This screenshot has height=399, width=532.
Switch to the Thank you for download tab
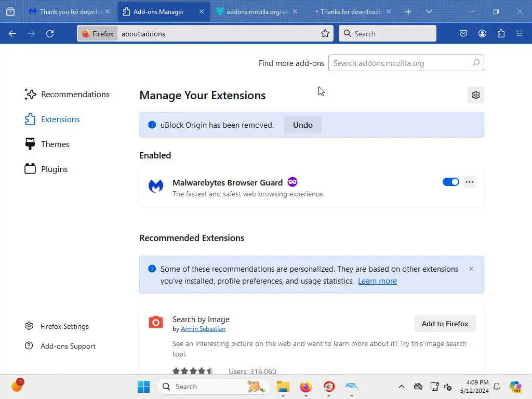point(70,12)
